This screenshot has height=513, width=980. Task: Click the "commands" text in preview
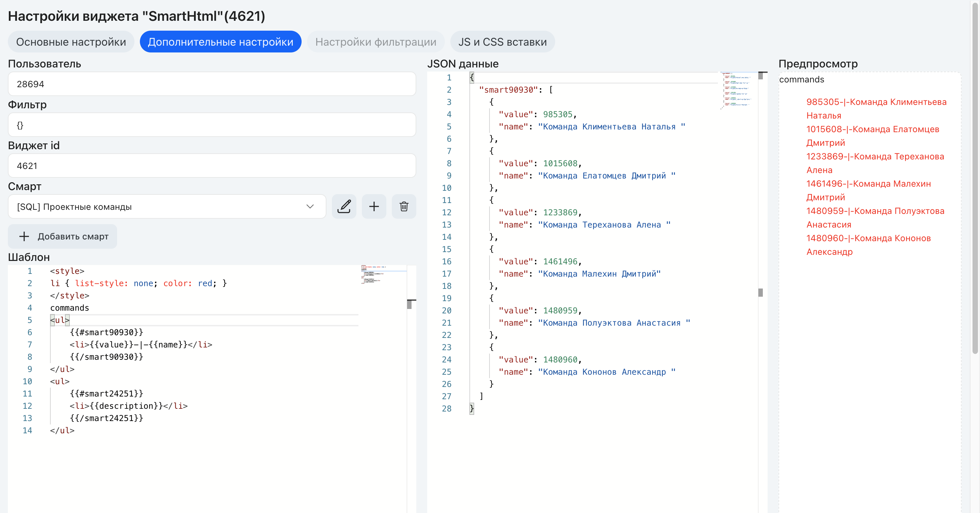tap(802, 79)
